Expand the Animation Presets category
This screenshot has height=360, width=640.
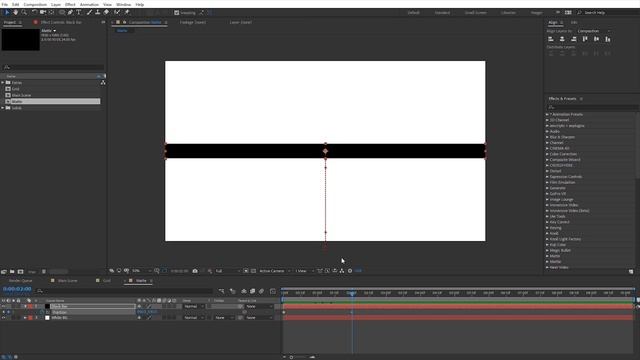[x=547, y=115]
